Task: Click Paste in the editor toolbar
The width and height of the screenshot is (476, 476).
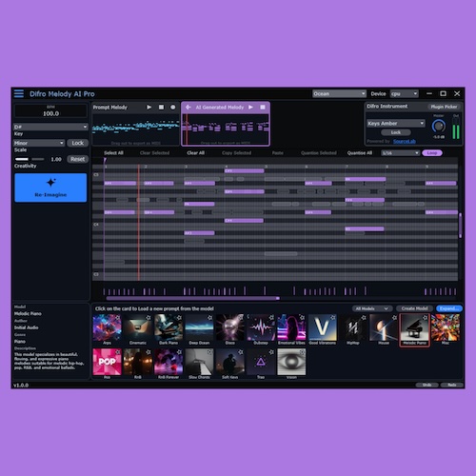Action: click(278, 153)
